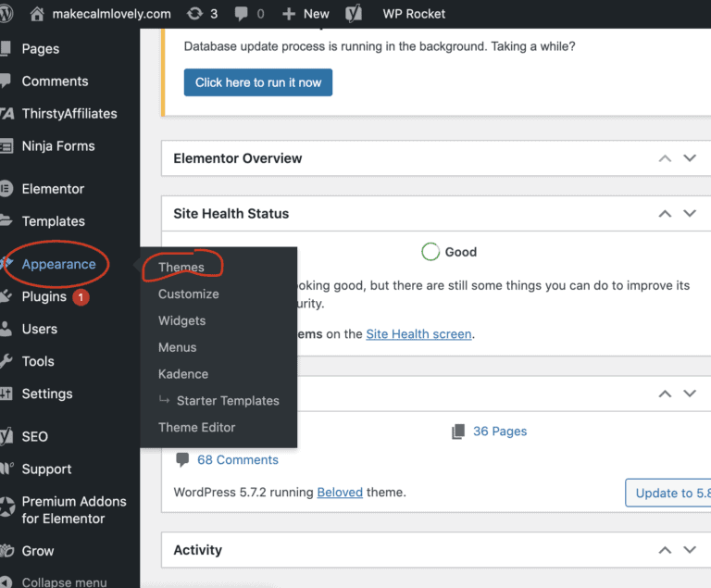Click the Ninja Forms sidebar icon
This screenshot has height=588, width=711.
tap(6, 146)
